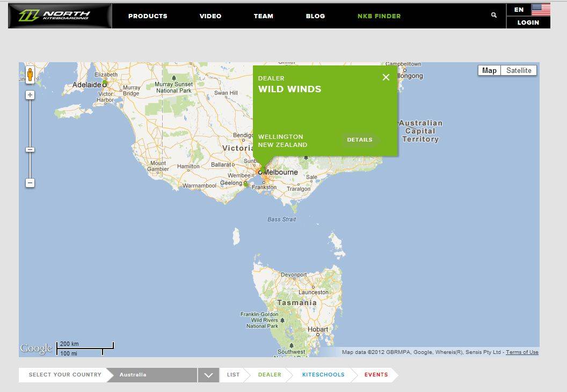
Task: Open the search magnifier icon
Action: coord(494,16)
